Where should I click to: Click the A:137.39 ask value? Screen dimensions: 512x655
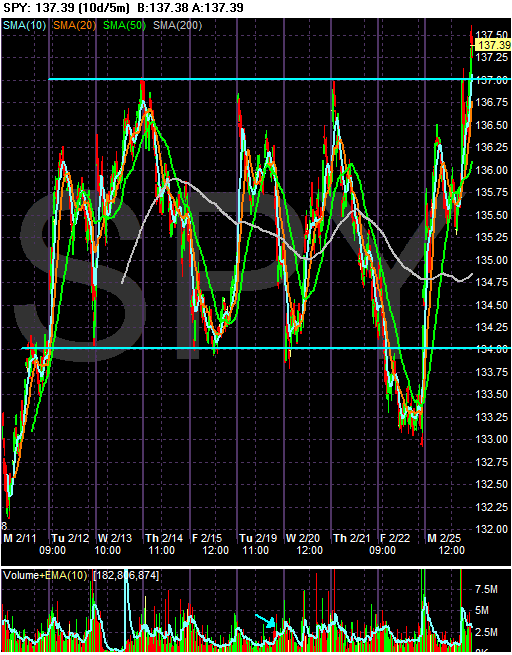coord(218,8)
